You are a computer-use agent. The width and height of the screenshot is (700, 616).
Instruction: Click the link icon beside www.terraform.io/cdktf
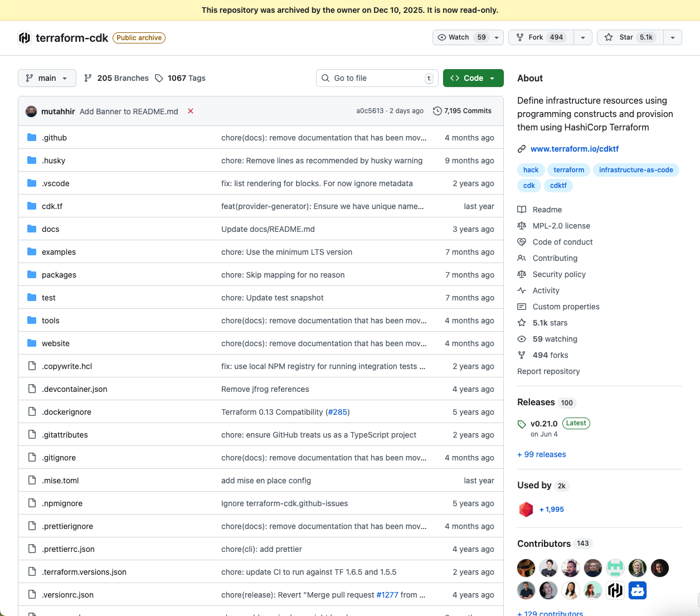(x=522, y=149)
